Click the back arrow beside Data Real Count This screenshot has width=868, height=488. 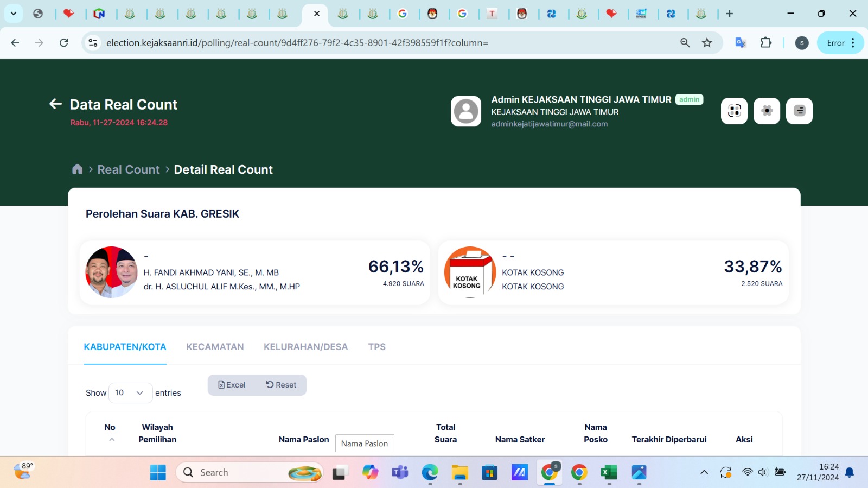[55, 104]
